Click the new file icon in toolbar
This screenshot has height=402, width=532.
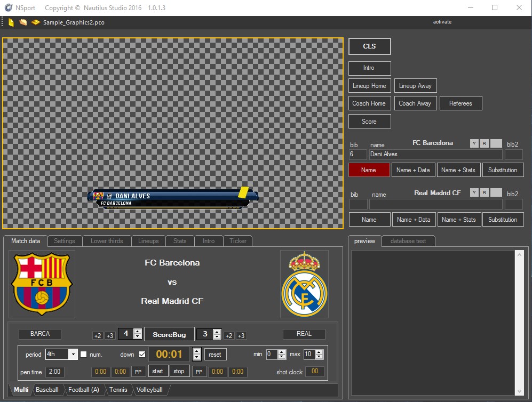pyautogui.click(x=11, y=22)
